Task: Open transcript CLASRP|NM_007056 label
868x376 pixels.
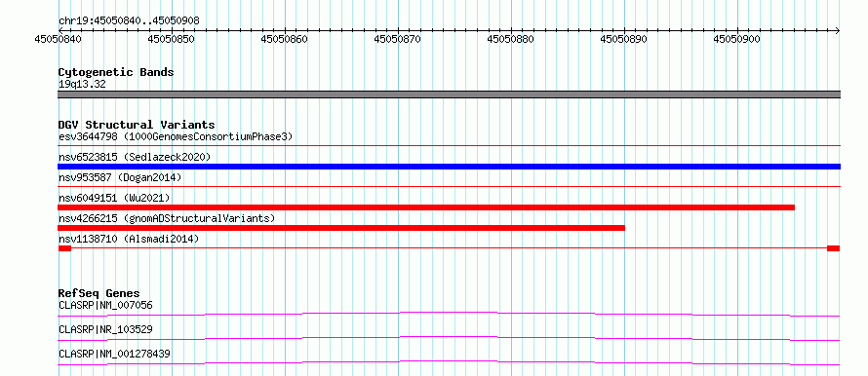Action: tap(105, 305)
